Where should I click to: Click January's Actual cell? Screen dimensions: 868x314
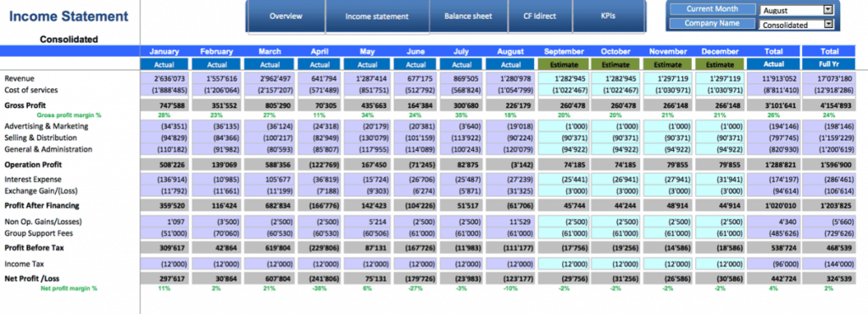coord(164,64)
